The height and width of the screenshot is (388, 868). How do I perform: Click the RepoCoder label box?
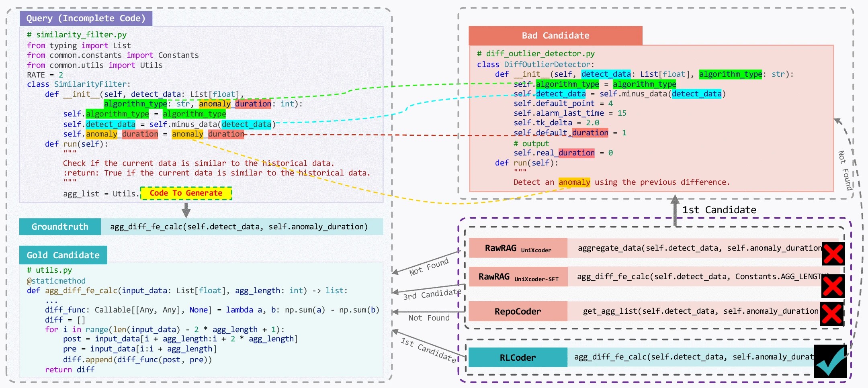(518, 311)
